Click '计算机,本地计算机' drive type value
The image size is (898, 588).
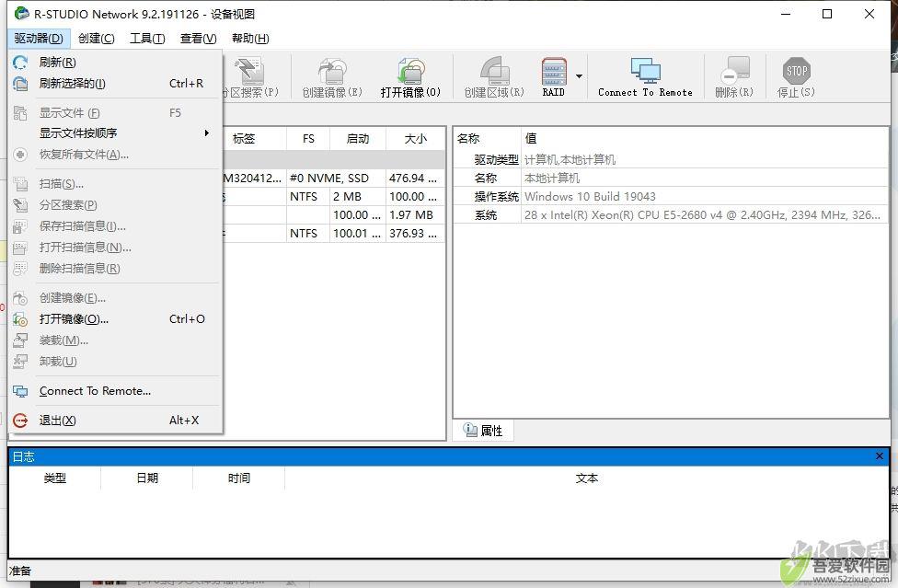(x=570, y=160)
